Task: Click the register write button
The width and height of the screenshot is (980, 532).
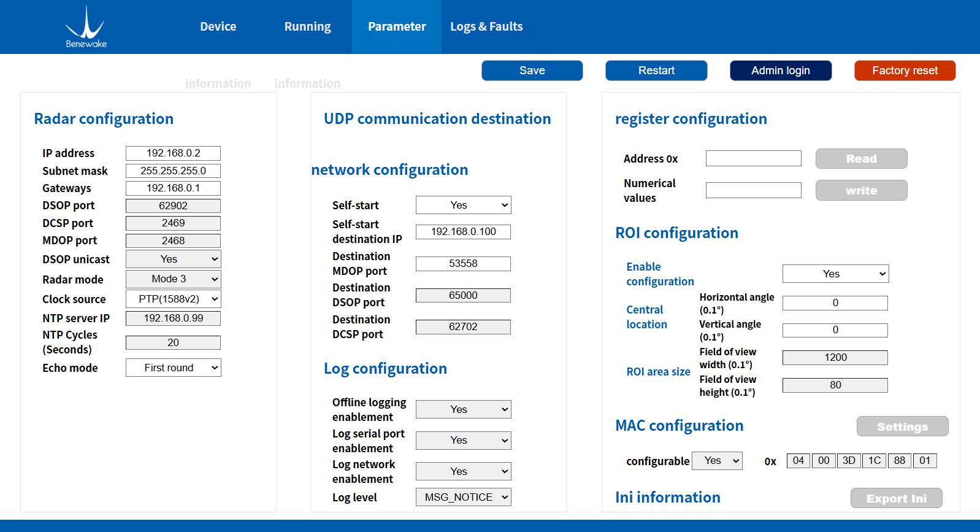Action: [x=862, y=190]
